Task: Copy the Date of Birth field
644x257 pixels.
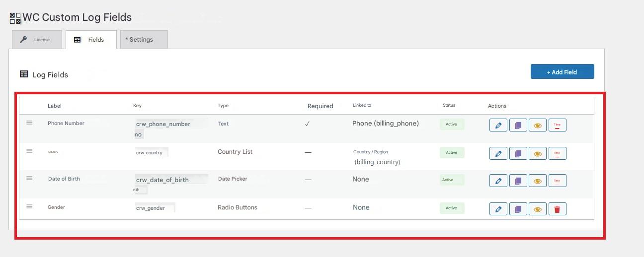Action: pyautogui.click(x=518, y=181)
